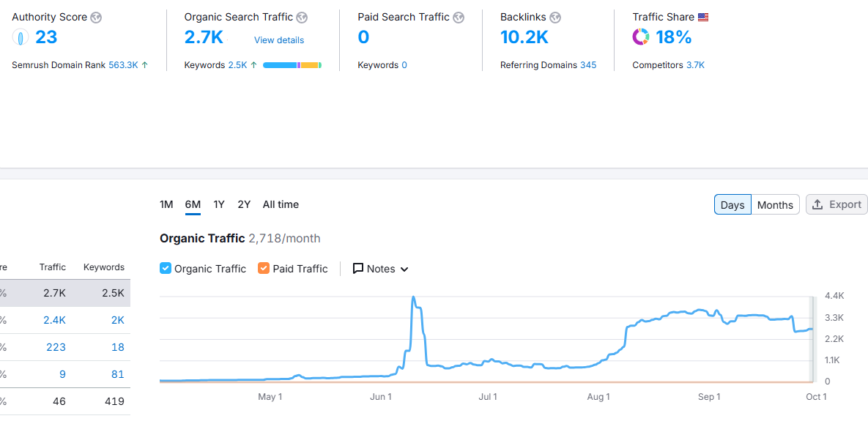Switch the chart granularity to Months
Screen dimensions: 868x424
point(775,205)
